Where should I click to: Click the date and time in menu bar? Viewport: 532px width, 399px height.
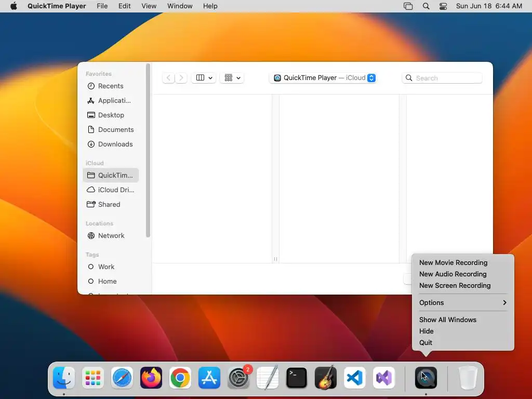[x=489, y=6]
